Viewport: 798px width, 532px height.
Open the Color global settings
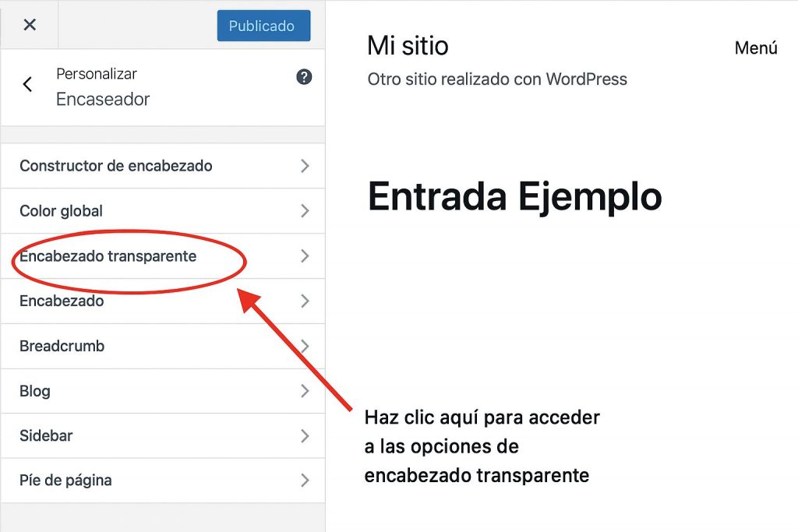pyautogui.click(x=61, y=211)
